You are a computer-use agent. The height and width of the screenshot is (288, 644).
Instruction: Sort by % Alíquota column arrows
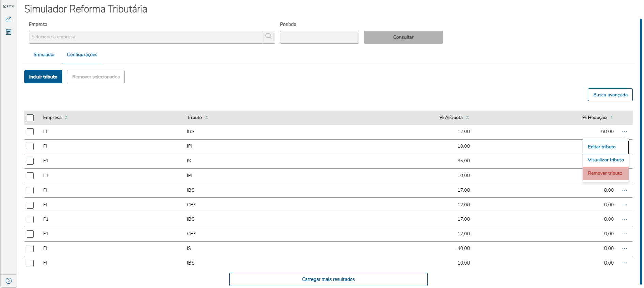[x=467, y=118]
